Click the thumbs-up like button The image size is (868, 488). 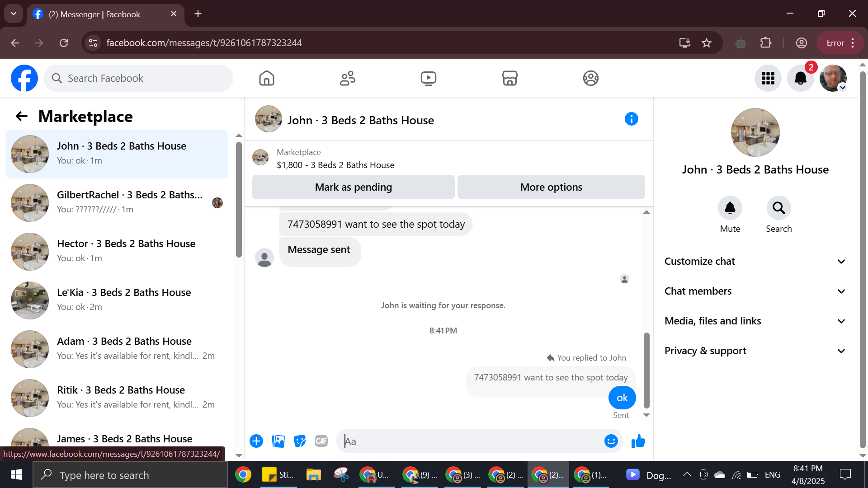pyautogui.click(x=638, y=441)
